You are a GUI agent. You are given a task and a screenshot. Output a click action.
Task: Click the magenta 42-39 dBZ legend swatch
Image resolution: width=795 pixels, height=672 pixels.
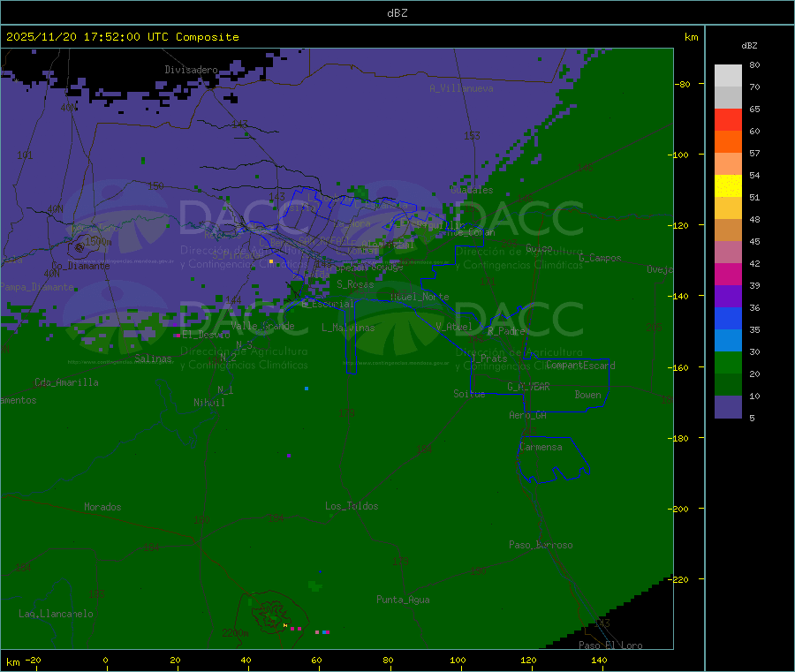click(x=728, y=274)
